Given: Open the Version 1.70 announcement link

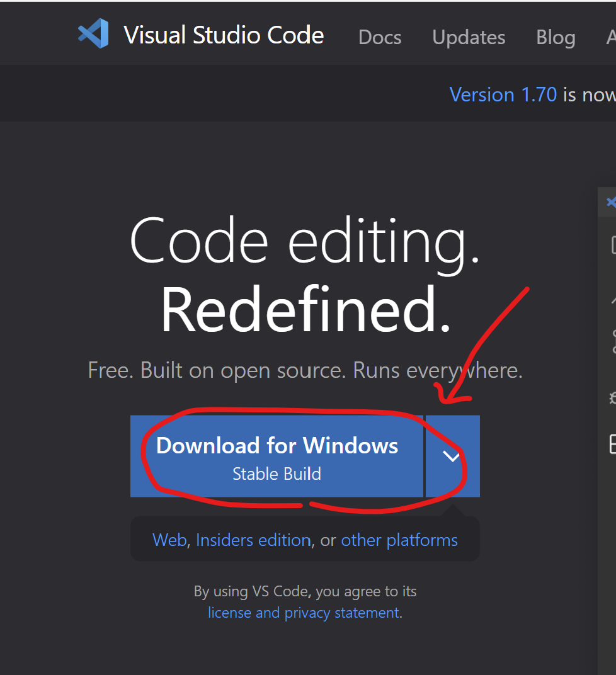Looking at the screenshot, I should (503, 94).
